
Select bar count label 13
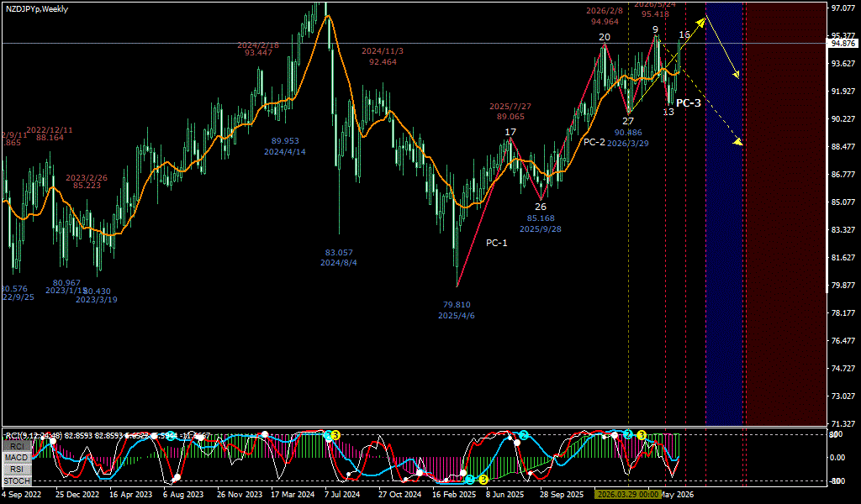[668, 112]
